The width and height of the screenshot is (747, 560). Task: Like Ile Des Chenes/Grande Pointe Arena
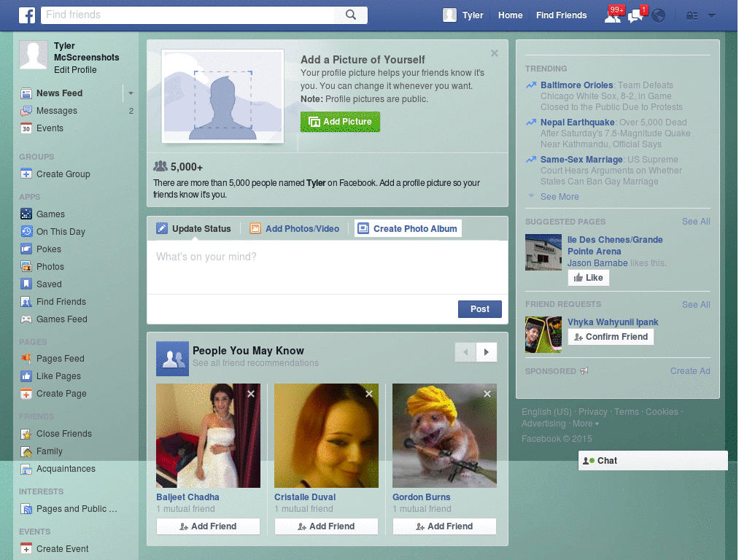[x=589, y=278]
